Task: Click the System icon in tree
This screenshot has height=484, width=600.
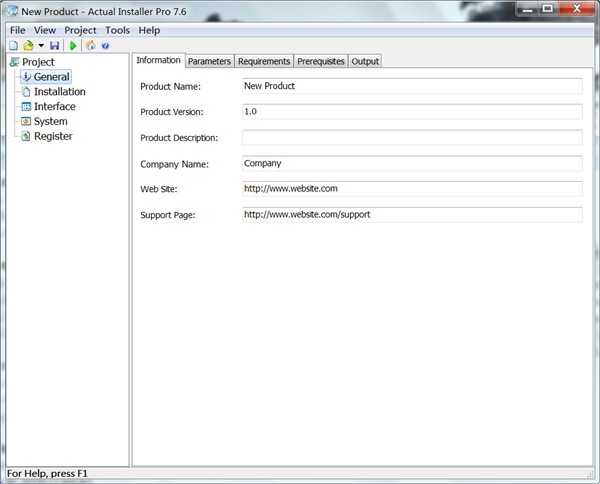Action: (x=26, y=121)
